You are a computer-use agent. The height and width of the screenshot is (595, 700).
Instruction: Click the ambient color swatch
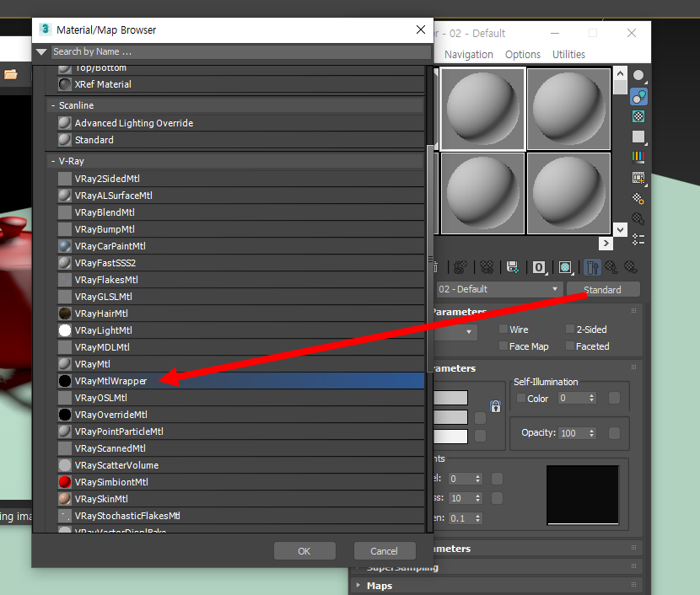(x=450, y=398)
